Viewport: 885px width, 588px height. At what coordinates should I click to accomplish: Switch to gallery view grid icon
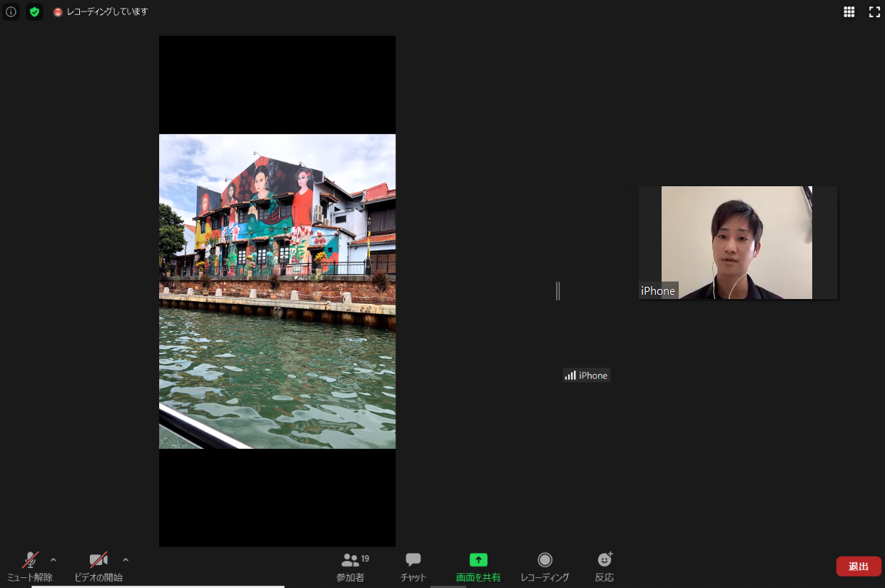click(x=849, y=11)
